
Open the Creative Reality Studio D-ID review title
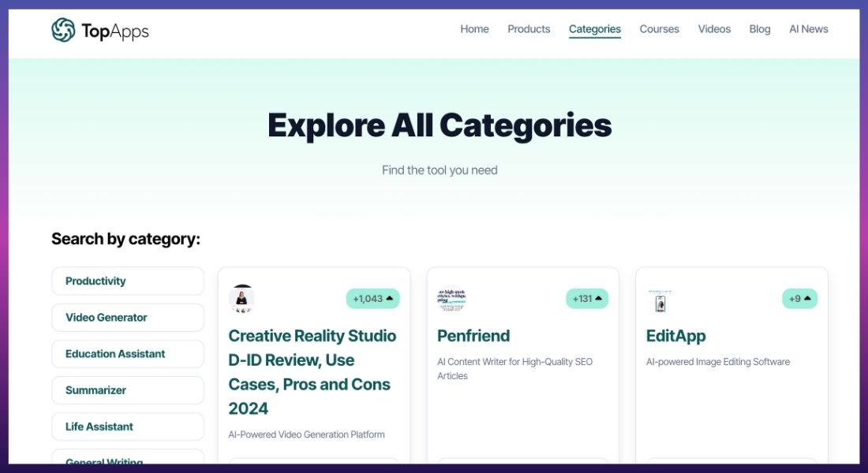pyautogui.click(x=312, y=372)
